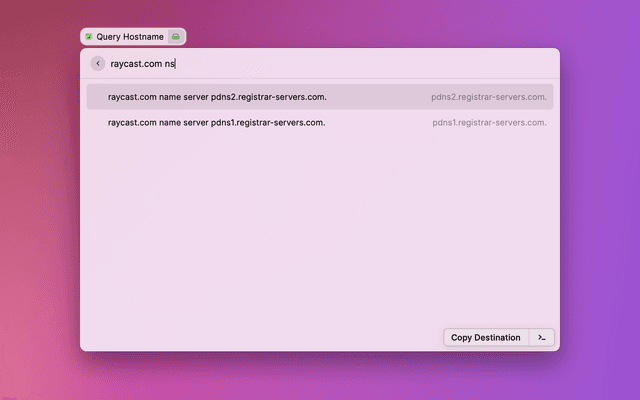Click the word raycast.com in the search field
This screenshot has width=640, height=400.
click(136, 63)
